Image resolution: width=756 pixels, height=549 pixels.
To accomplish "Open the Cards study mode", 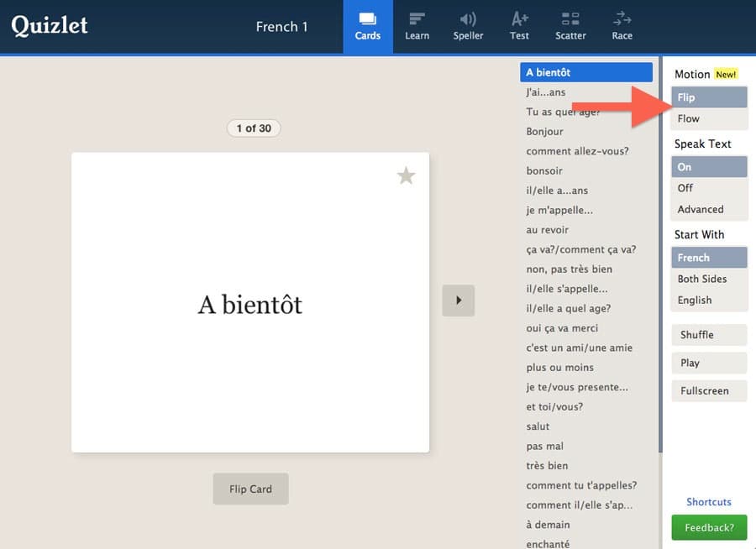I will 368,27.
